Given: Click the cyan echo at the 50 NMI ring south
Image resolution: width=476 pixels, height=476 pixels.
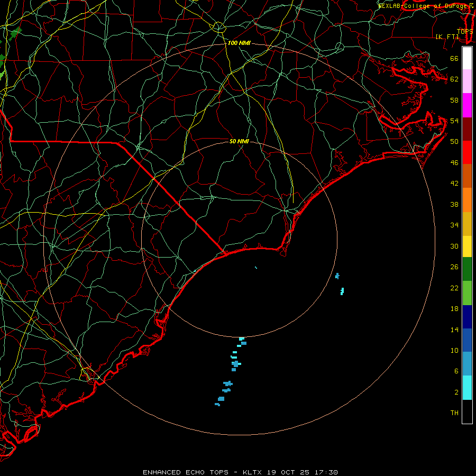Looking at the screenshot, I should pos(242,339).
